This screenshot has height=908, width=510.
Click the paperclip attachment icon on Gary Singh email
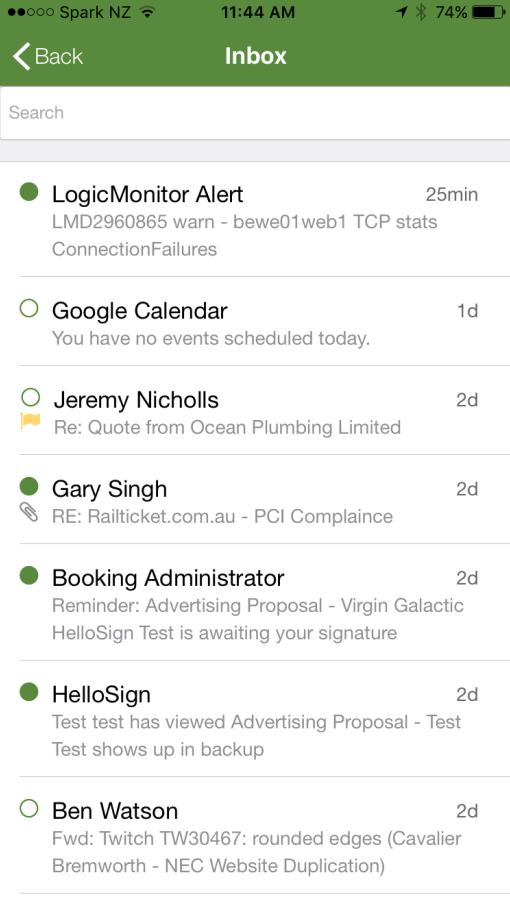[29, 512]
